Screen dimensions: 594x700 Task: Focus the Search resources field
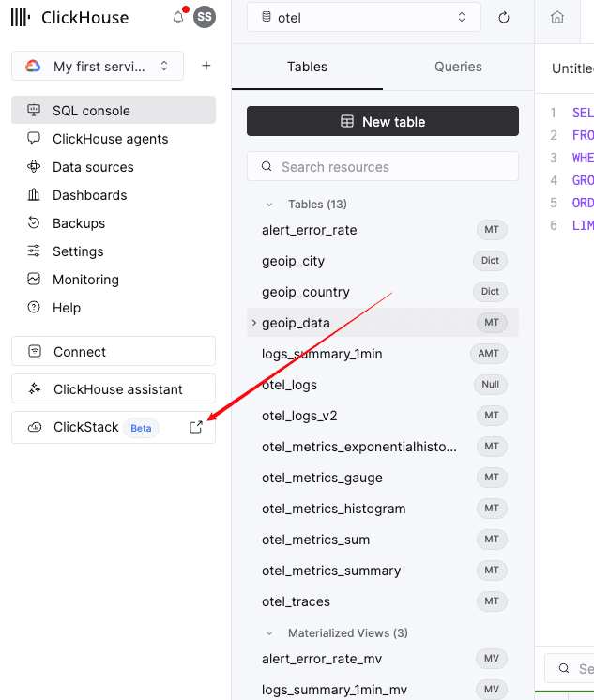pos(383,166)
